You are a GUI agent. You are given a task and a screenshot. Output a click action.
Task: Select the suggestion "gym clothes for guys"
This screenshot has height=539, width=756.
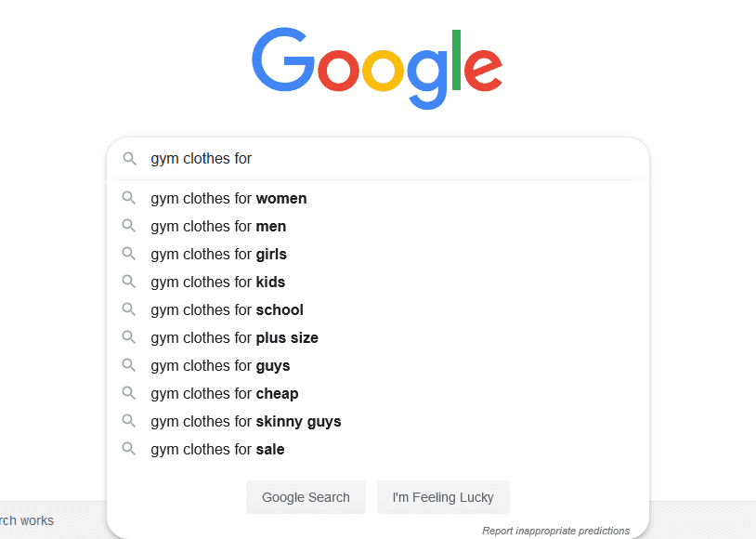pos(220,365)
